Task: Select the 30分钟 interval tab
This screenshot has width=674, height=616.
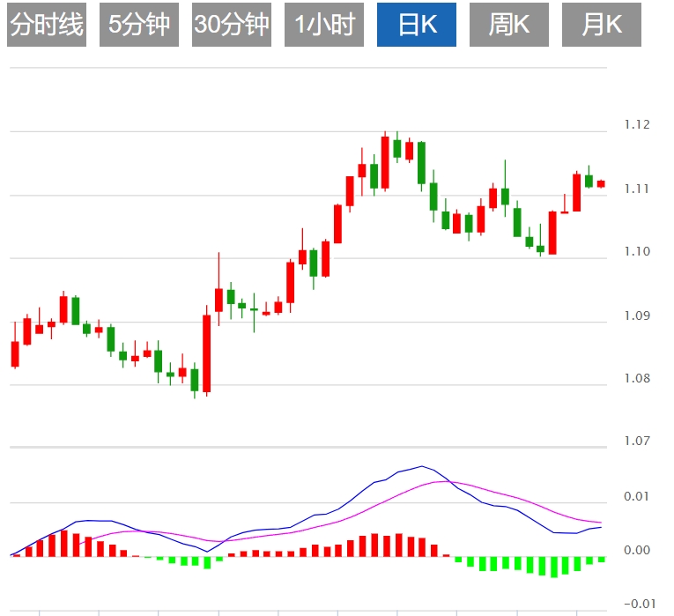Action: click(x=231, y=25)
